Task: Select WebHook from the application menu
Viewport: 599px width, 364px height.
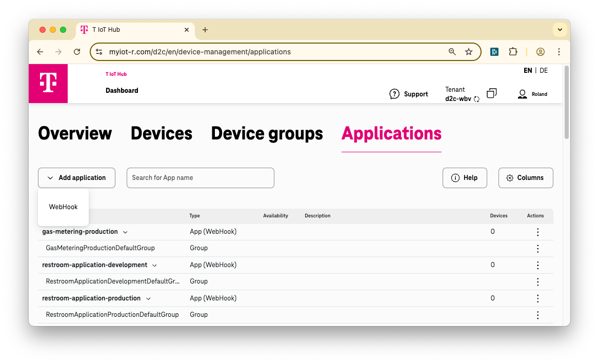Action: 63,207
